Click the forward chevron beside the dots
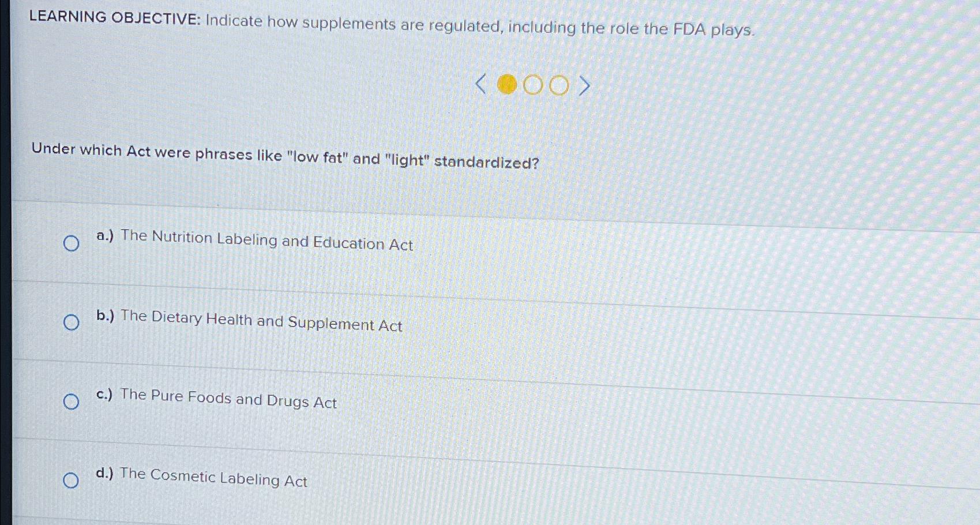Screen dimensions: 980x525 click(x=584, y=85)
